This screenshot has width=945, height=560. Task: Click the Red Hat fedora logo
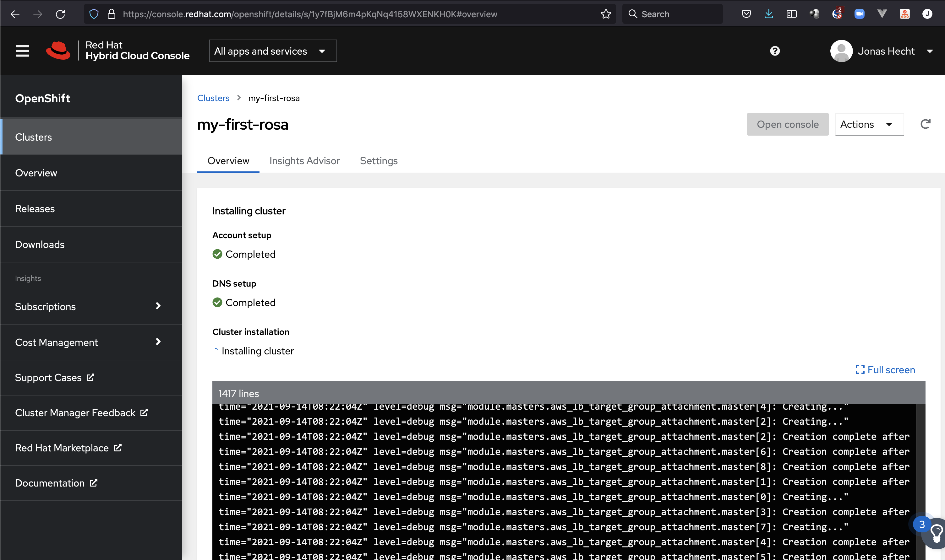58,51
